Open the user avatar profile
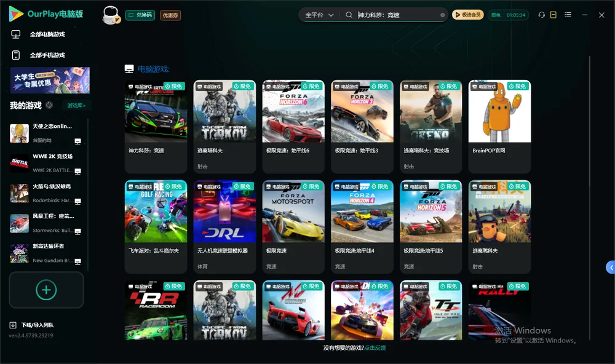Screen dimensions: 615x364 point(111,15)
